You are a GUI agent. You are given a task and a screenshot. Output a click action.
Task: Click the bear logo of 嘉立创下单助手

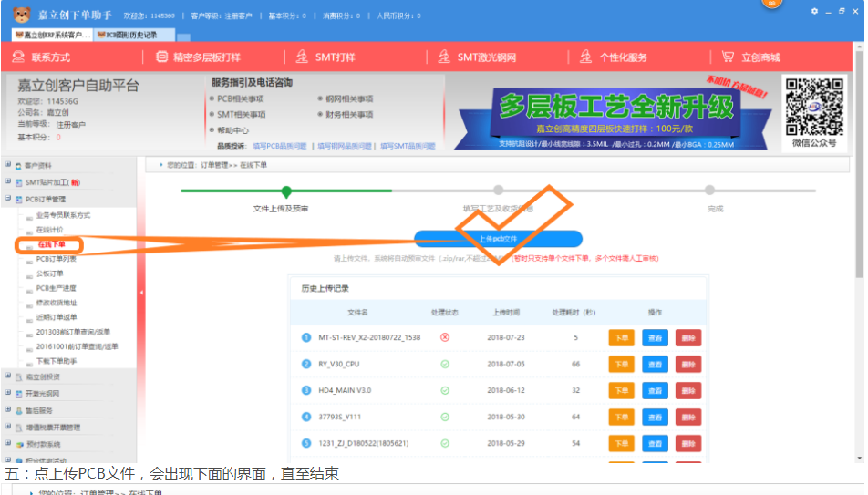[20, 15]
